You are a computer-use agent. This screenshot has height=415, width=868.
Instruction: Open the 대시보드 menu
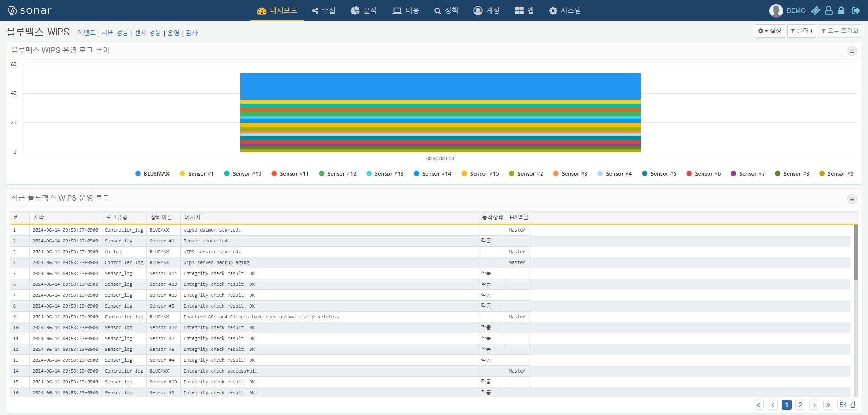[277, 10]
